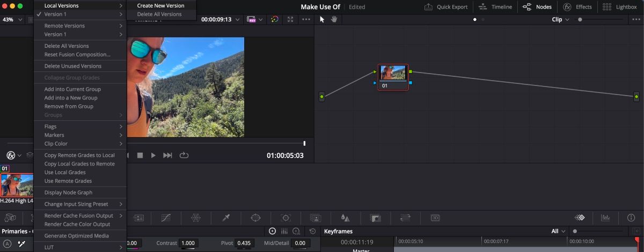This screenshot has width=644, height=252.
Task: Toggle loop playback
Action: point(184,155)
